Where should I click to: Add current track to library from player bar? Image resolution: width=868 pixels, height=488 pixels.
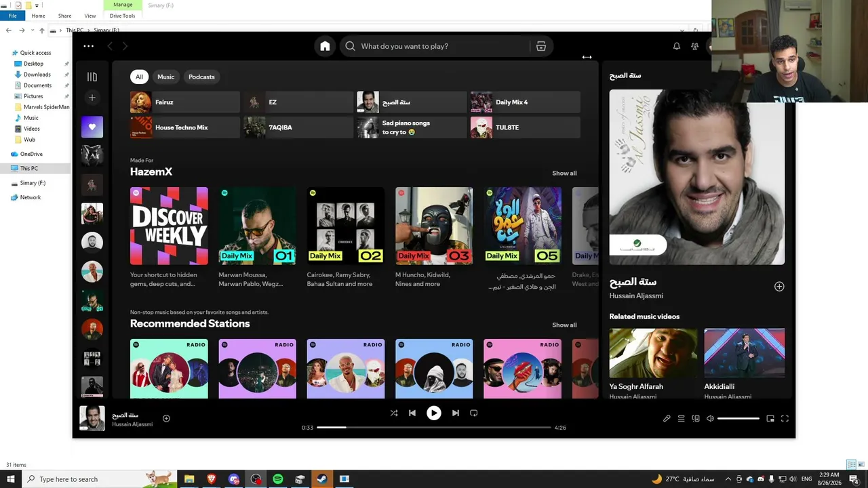166,418
